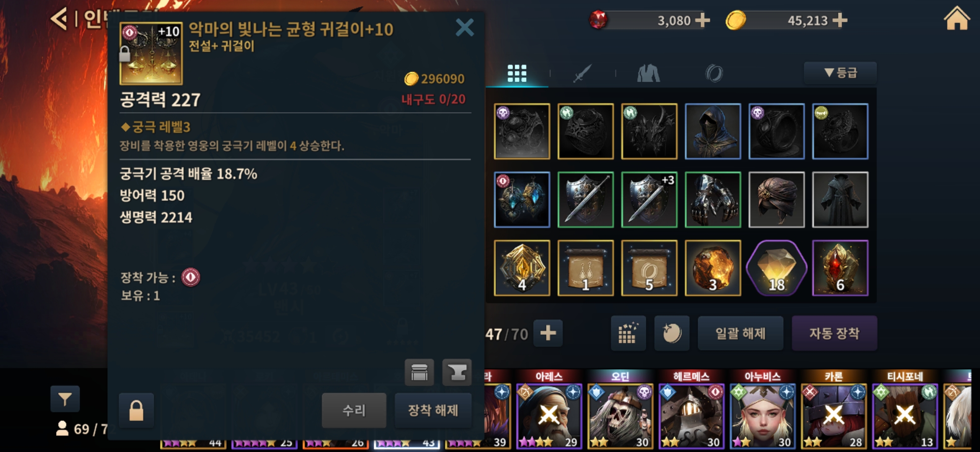Click the 자동 장착 auto-equip button
980x452 pixels.
tap(834, 333)
